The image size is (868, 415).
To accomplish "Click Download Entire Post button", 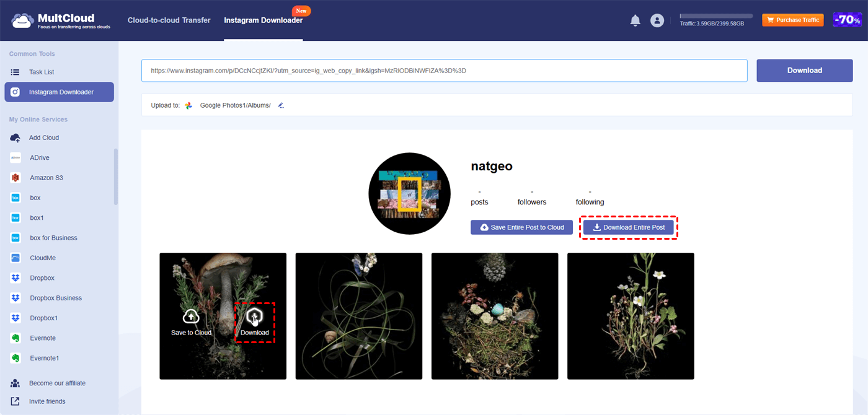I will (628, 227).
